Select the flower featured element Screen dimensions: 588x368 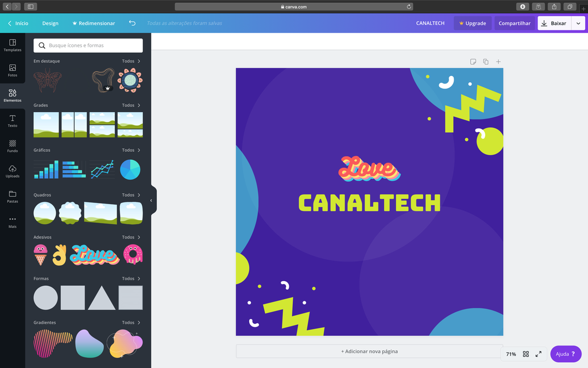[130, 80]
